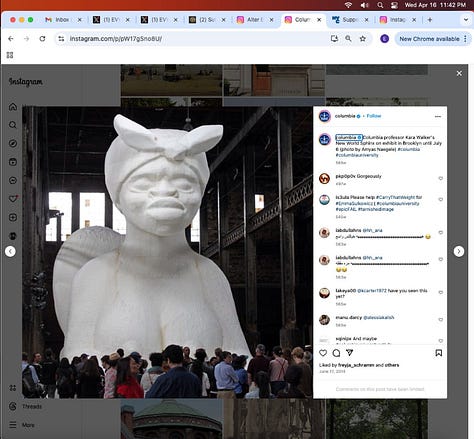Open the apps grid icon on the bookmarks bar
Image resolution: width=474 pixels, height=439 pixels.
(x=10, y=55)
